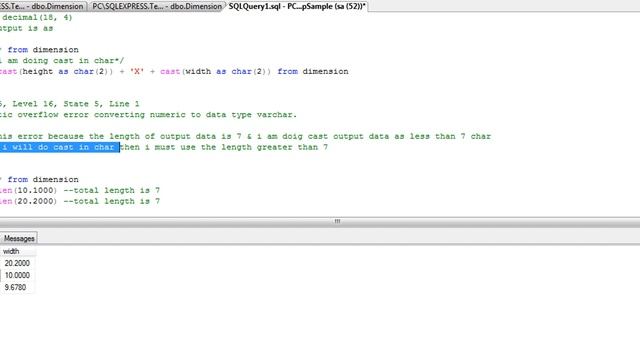640x360 pixels.
Task: Click the line containing cast(width as char(2))
Action: (x=174, y=71)
